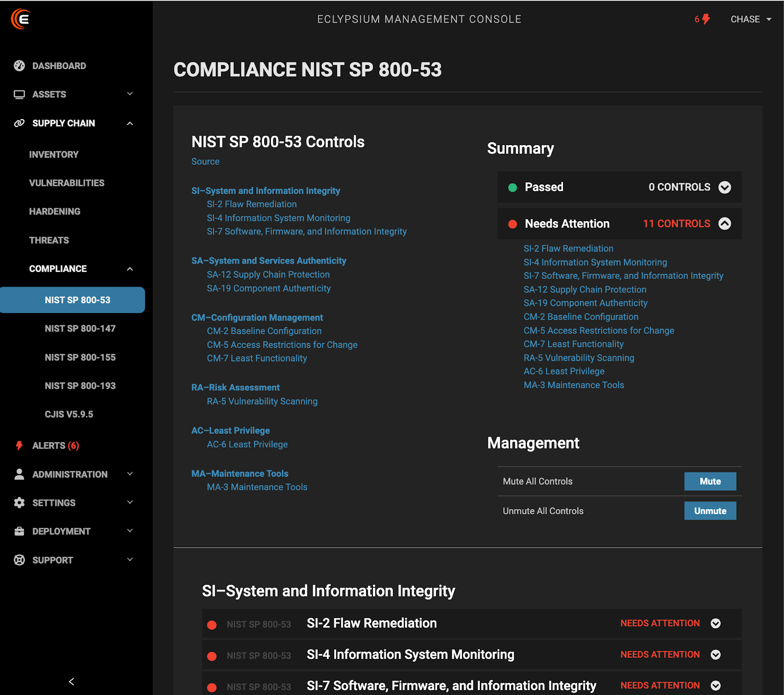This screenshot has width=784, height=695.
Task: Click the Unmute button for all controls
Action: coord(710,511)
